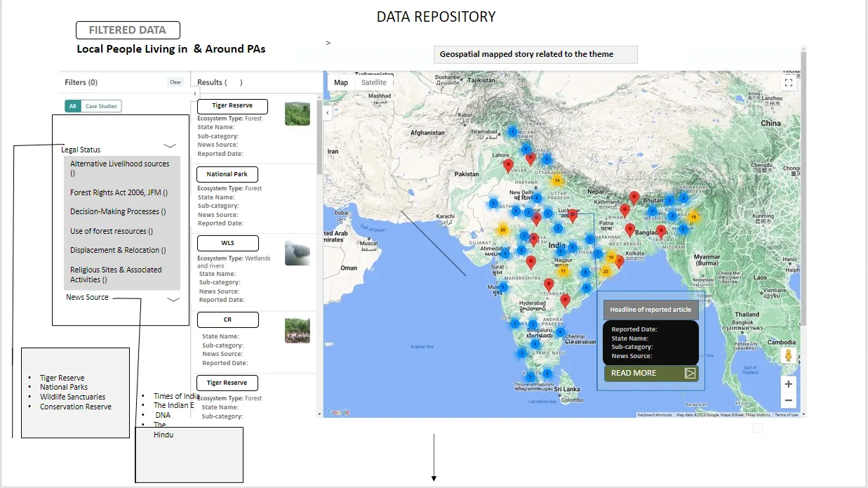This screenshot has width=868, height=488.
Task: Select the red pin near Lahore in Punjab
Action: (x=508, y=165)
